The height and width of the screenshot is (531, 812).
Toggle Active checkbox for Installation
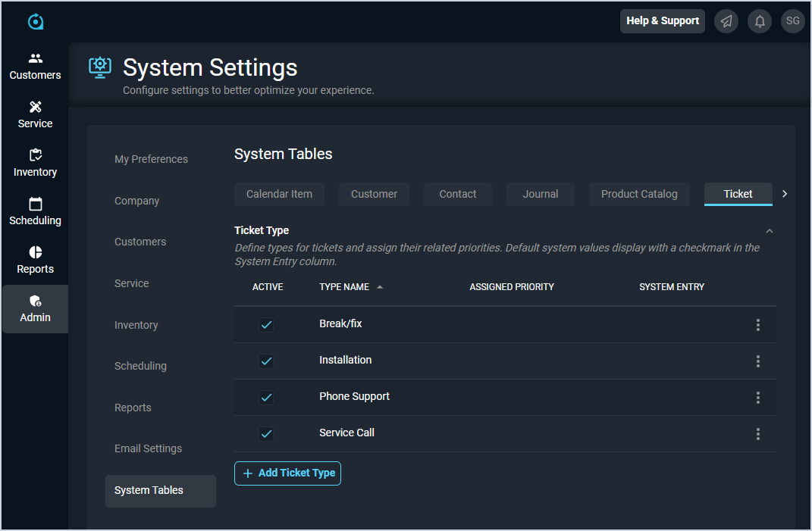[266, 361]
